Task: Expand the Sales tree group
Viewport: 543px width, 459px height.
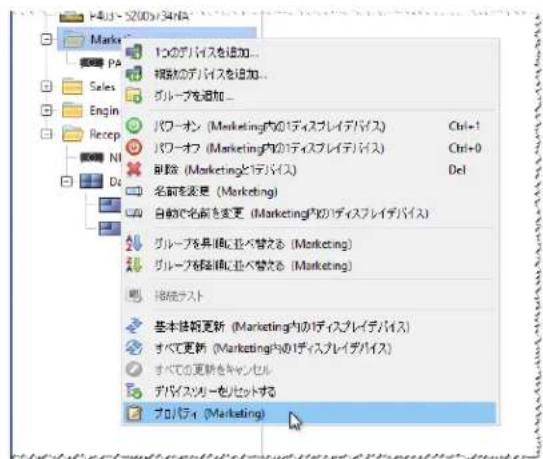Action: click(x=47, y=87)
